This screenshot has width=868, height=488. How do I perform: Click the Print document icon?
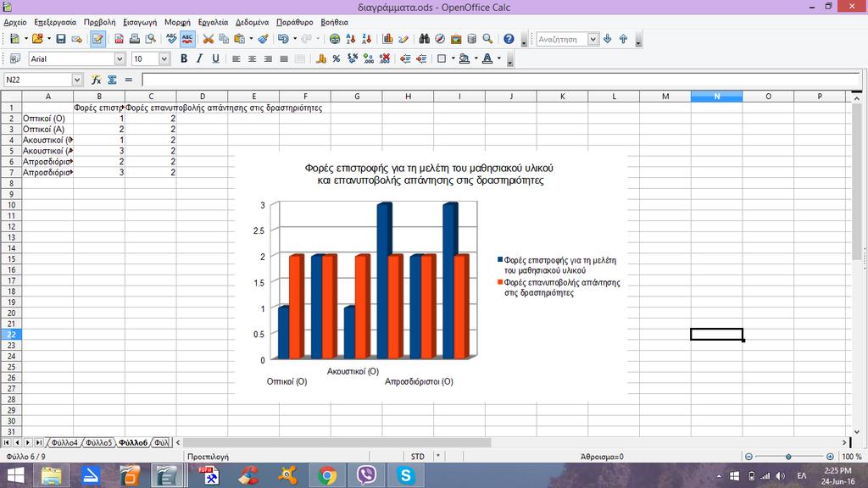pos(135,39)
